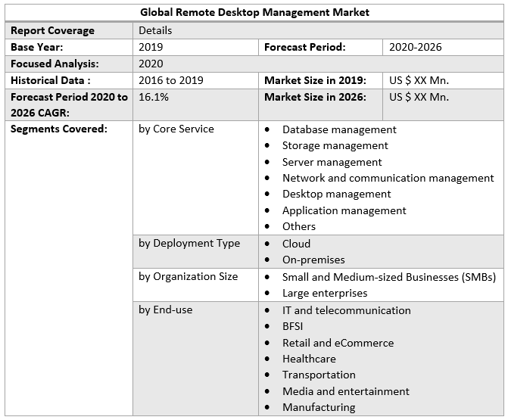Click the Cloud deployment bullet

(296, 244)
